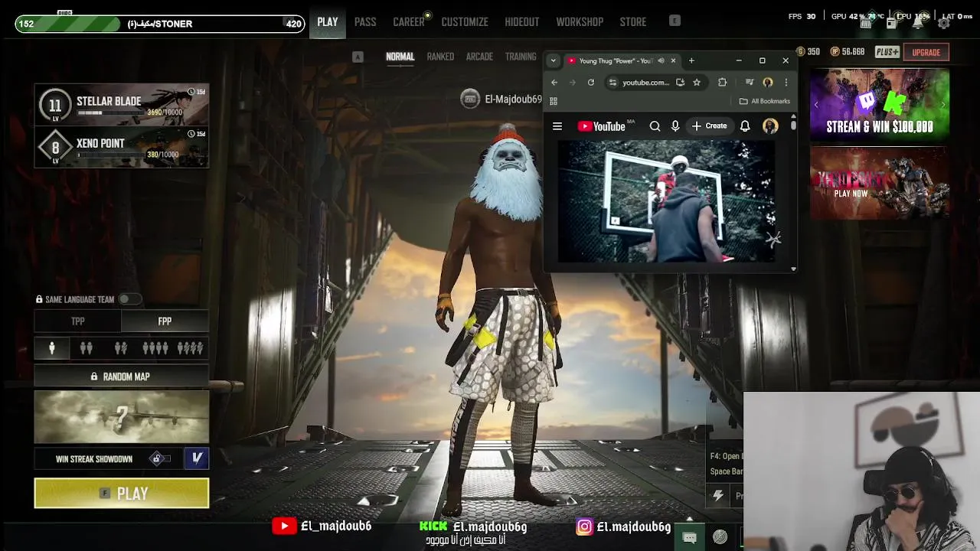Click RANDOM MAP button

(x=121, y=377)
